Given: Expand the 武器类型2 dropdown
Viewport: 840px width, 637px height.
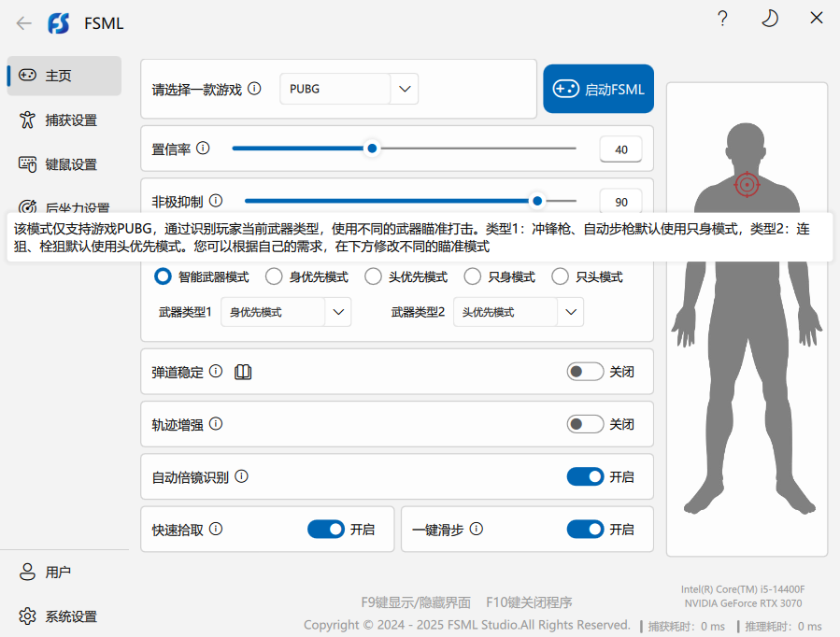Looking at the screenshot, I should coord(570,312).
